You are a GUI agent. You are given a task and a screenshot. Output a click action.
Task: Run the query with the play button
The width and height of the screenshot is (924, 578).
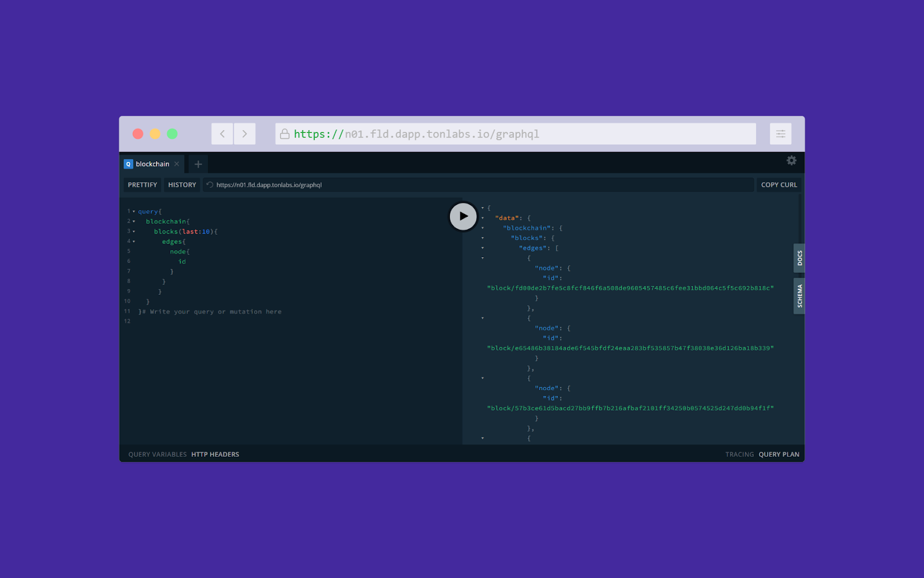pyautogui.click(x=463, y=216)
